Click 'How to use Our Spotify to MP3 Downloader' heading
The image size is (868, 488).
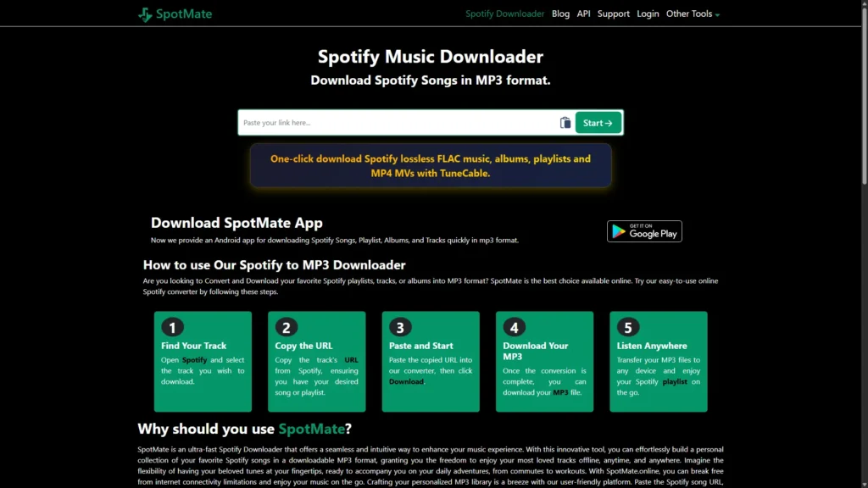pos(274,265)
